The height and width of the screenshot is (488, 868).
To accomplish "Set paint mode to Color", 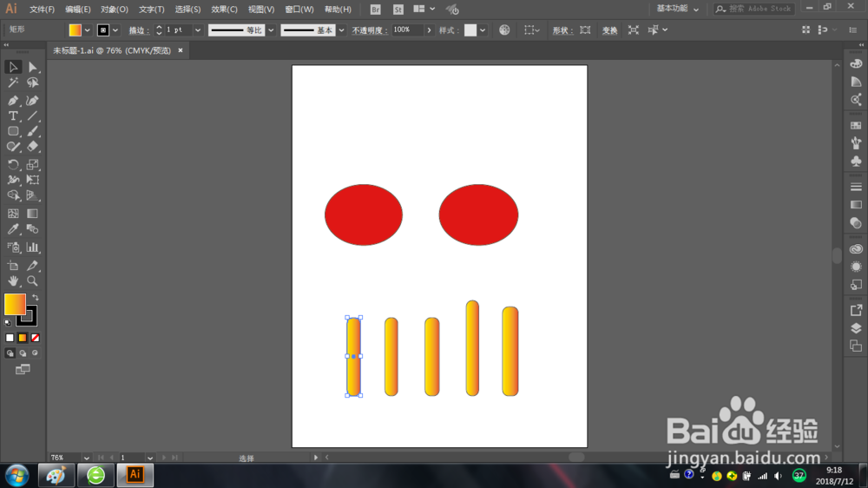I will (x=10, y=338).
